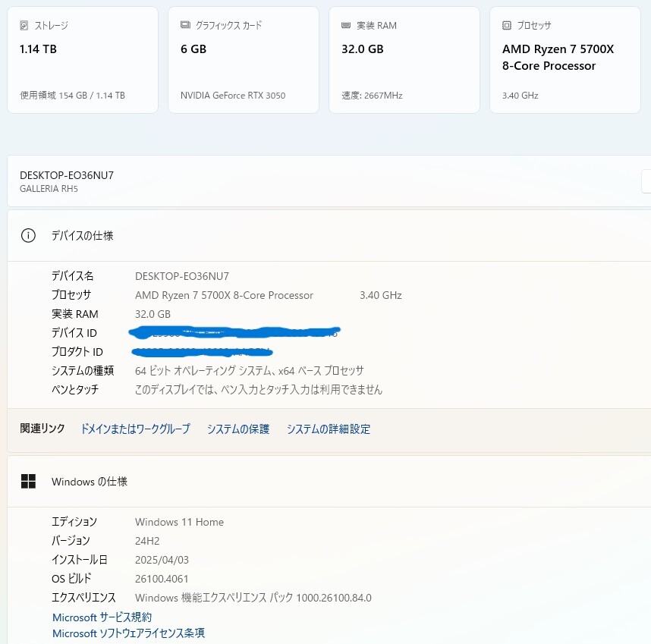The height and width of the screenshot is (644, 651).
Task: Open the グラフィックス カード card with 6 GB
Action: 244,60
